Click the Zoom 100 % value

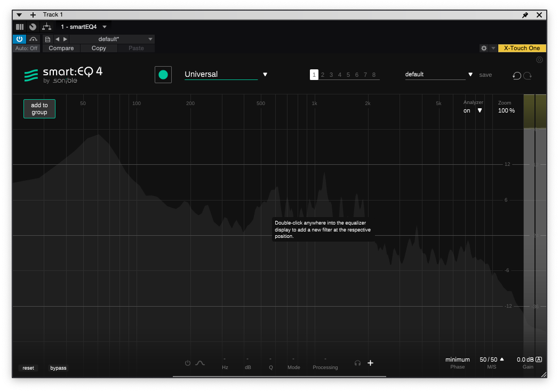(x=506, y=110)
